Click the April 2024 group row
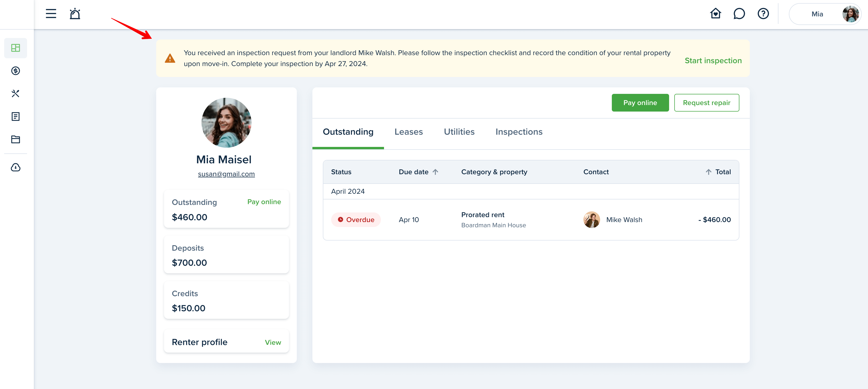This screenshot has height=389, width=868. (x=531, y=191)
